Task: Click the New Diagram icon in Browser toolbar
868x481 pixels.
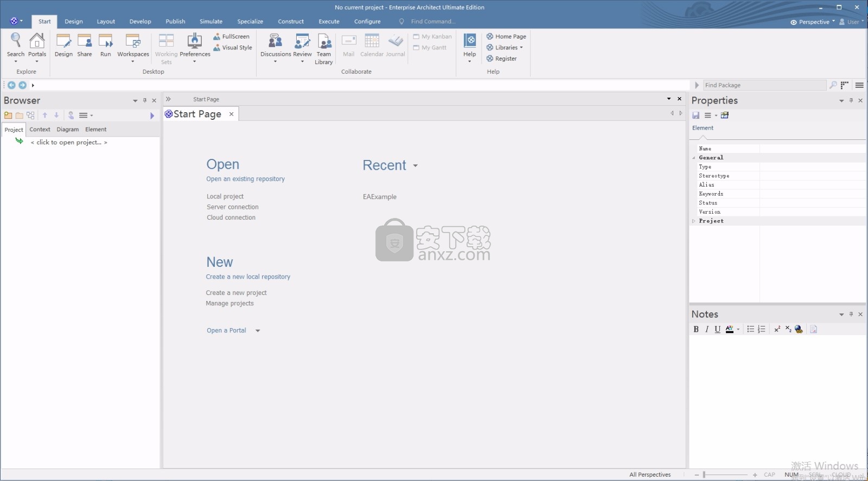Action: 30,116
